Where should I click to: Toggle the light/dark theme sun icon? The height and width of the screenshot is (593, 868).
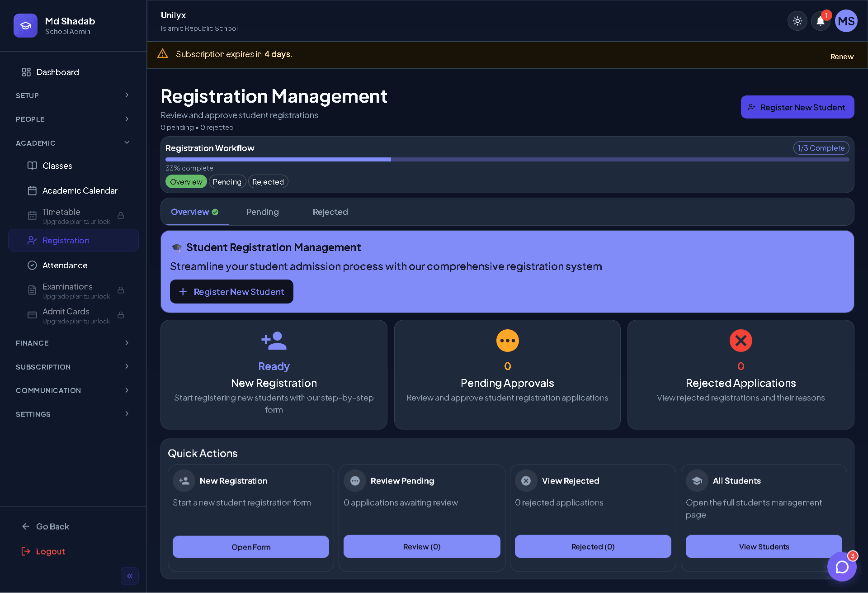[x=797, y=21]
